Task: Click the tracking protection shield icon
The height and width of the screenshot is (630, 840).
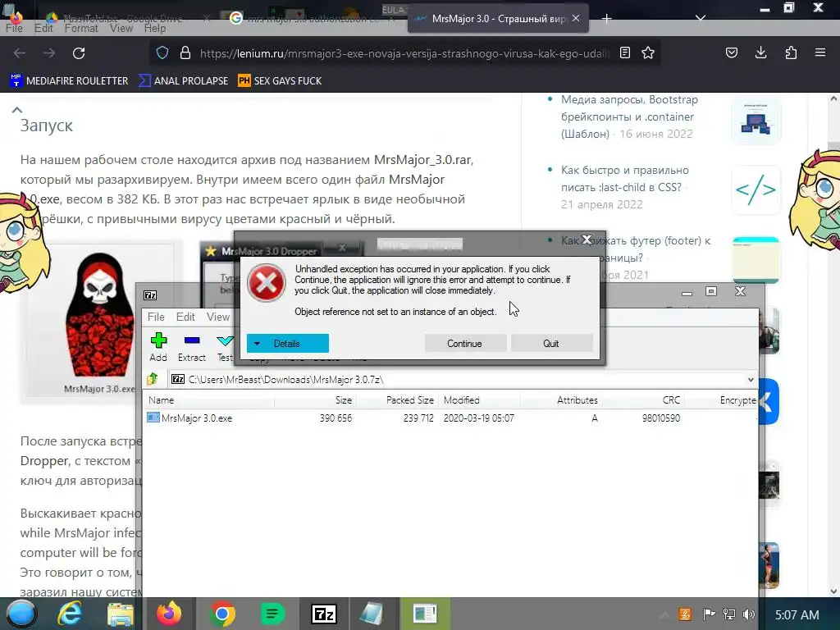Action: click(x=162, y=53)
